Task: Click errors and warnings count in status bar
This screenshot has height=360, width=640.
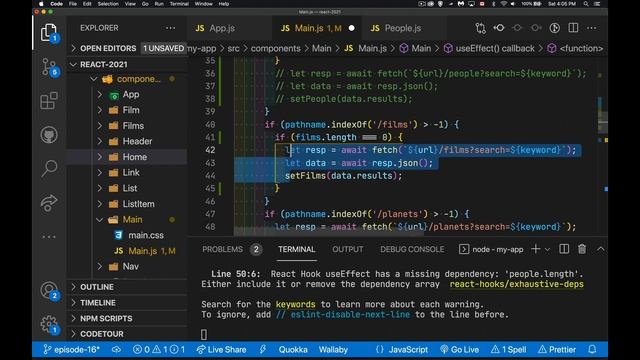Action: 159,349
